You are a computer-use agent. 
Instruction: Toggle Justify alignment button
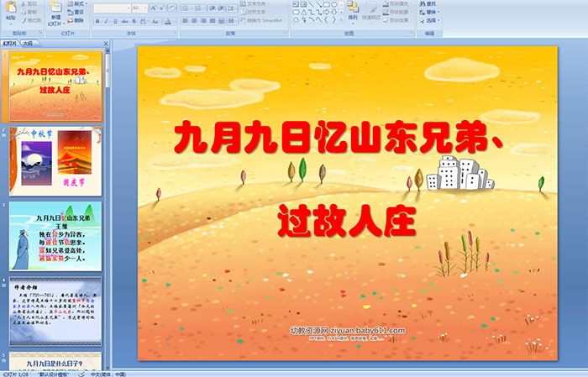213,21
